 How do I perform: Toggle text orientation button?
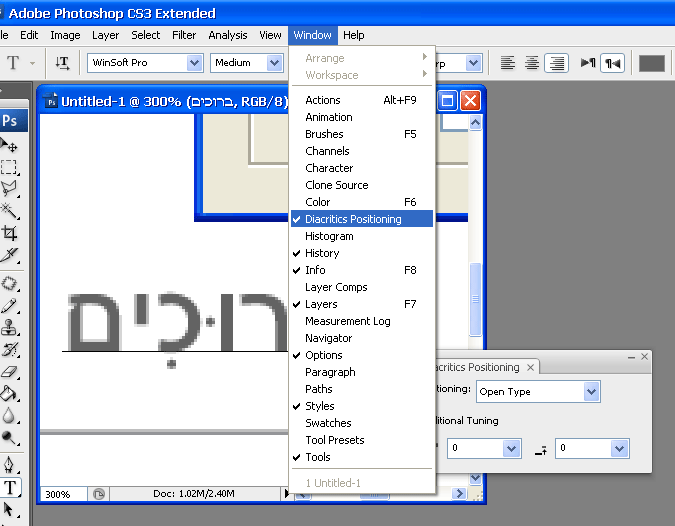[x=62, y=63]
